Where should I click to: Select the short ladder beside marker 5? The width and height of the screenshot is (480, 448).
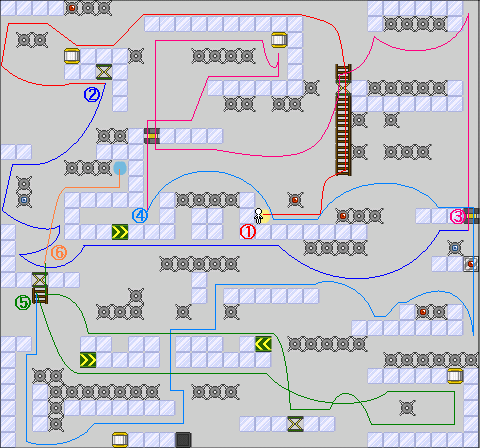pos(40,295)
